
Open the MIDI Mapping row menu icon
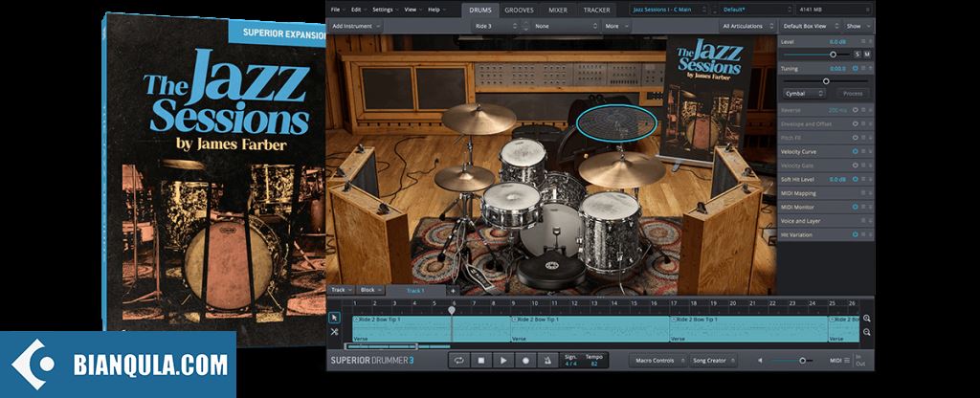[863, 193]
